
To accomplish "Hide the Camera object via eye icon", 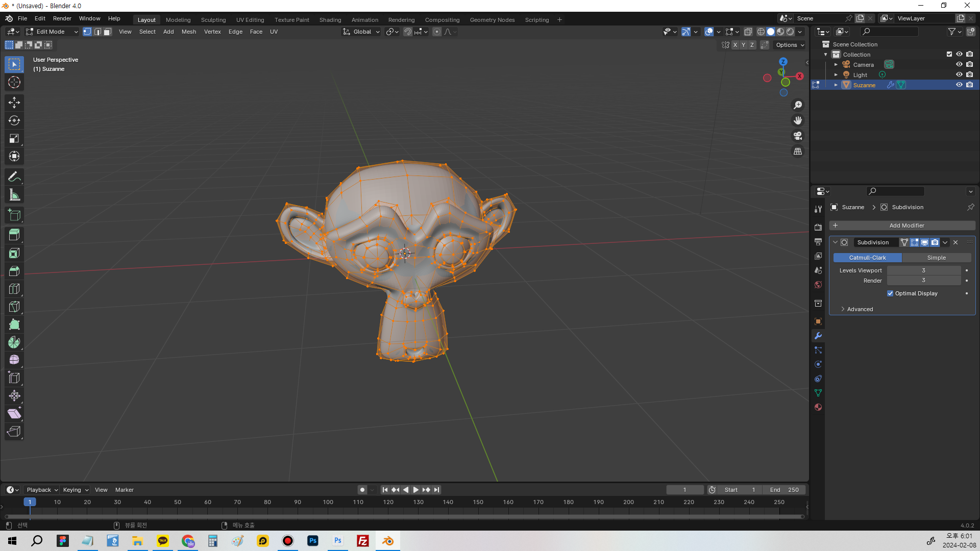I will (959, 65).
